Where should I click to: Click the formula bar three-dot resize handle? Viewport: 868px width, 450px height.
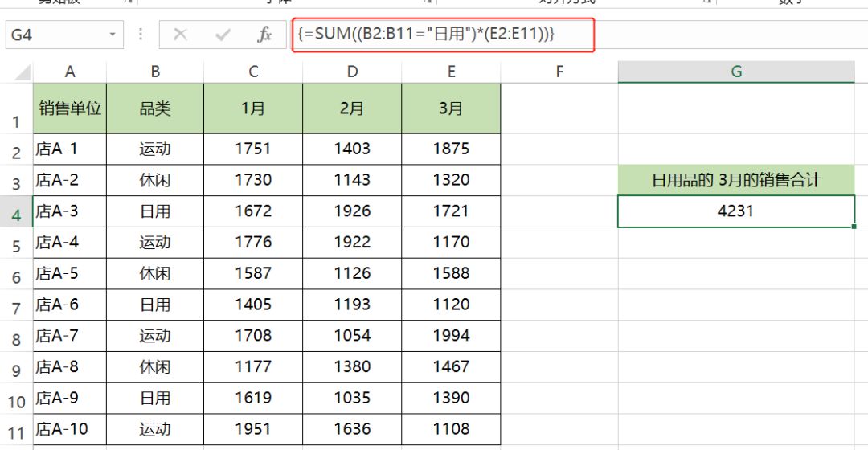(x=141, y=35)
